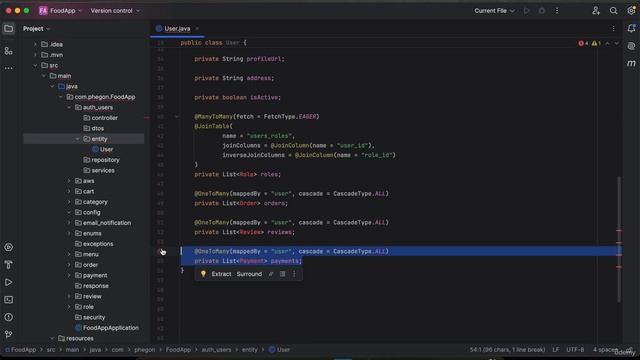Show more tool windows ellipsis
The width and height of the screenshot is (640, 360).
tap(8, 68)
